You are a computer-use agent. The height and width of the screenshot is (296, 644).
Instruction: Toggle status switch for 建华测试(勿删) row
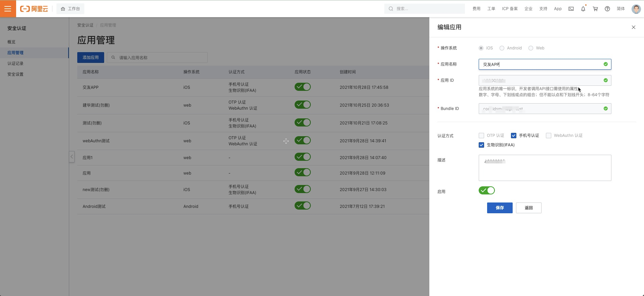coord(303,105)
